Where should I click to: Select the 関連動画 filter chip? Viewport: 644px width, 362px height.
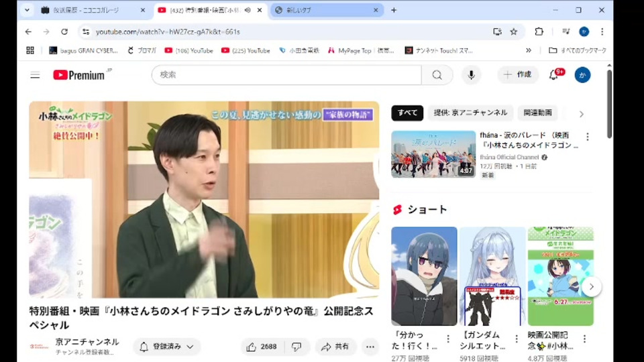(x=537, y=113)
